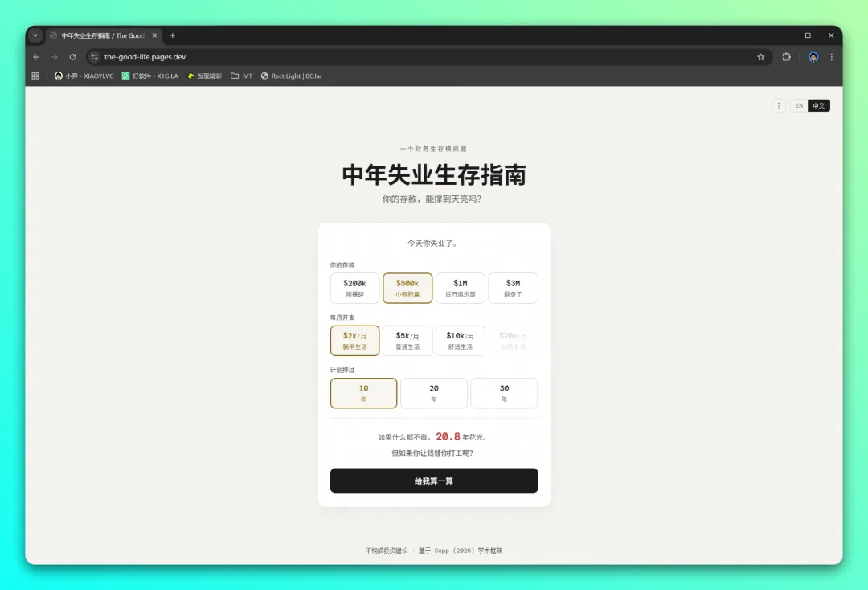
Task: Open the MT bookmarks folder
Action: click(x=241, y=76)
